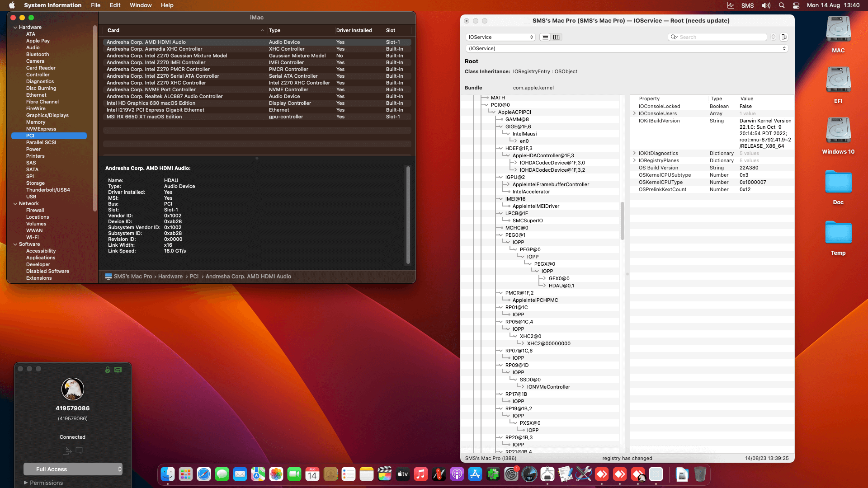The height and width of the screenshot is (488, 868).
Task: Click the green monitor icon in AnyDesk
Action: 118,370
